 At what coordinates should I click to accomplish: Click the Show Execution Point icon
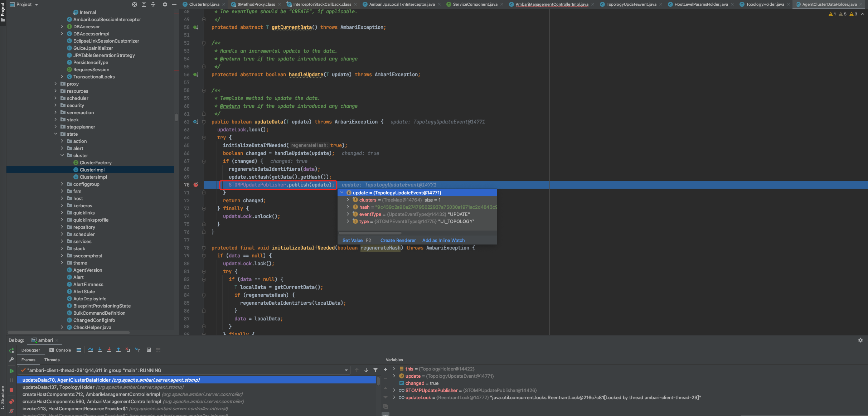(x=79, y=350)
